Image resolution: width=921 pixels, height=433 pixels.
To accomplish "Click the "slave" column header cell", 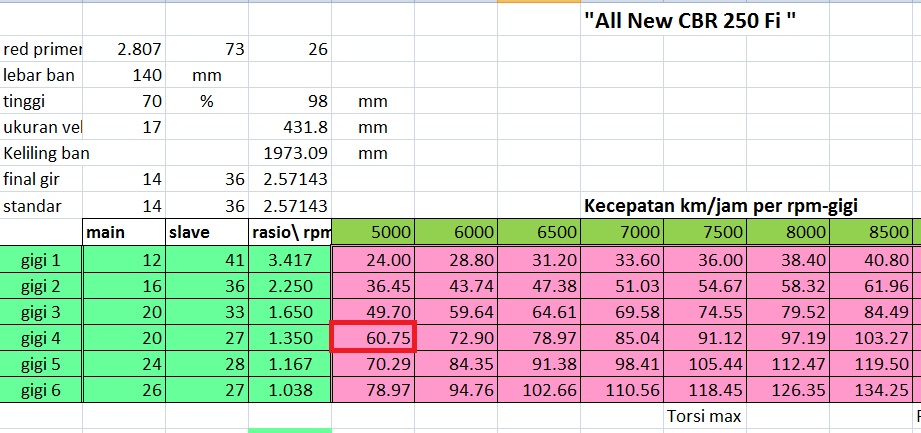I will coord(207,232).
